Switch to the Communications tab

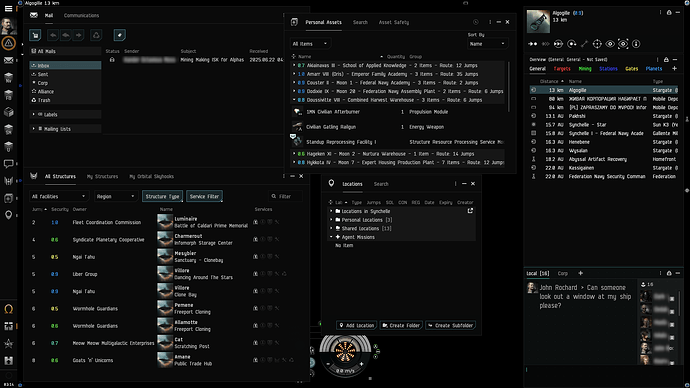point(81,15)
